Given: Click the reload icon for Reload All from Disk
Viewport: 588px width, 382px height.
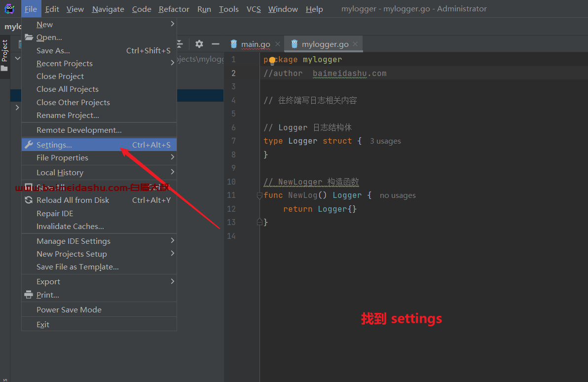Looking at the screenshot, I should click(x=29, y=200).
